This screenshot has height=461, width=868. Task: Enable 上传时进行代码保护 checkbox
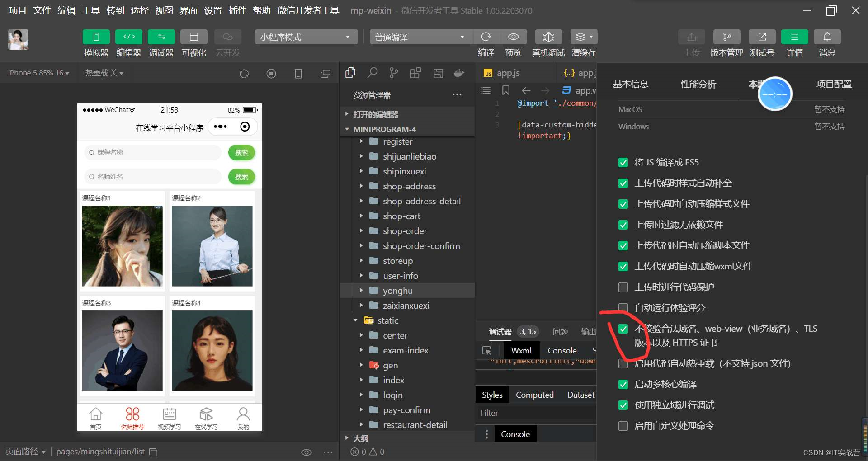[623, 287]
